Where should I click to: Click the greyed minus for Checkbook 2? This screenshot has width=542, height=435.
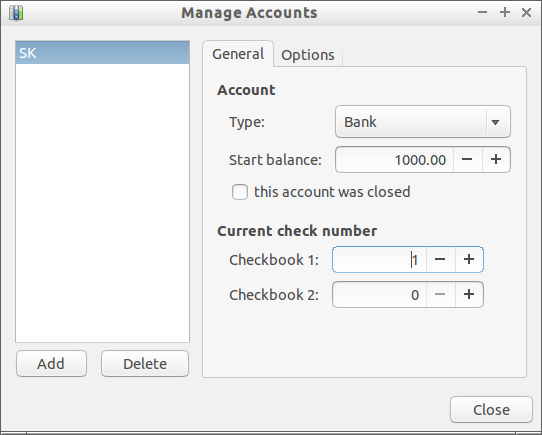440,295
